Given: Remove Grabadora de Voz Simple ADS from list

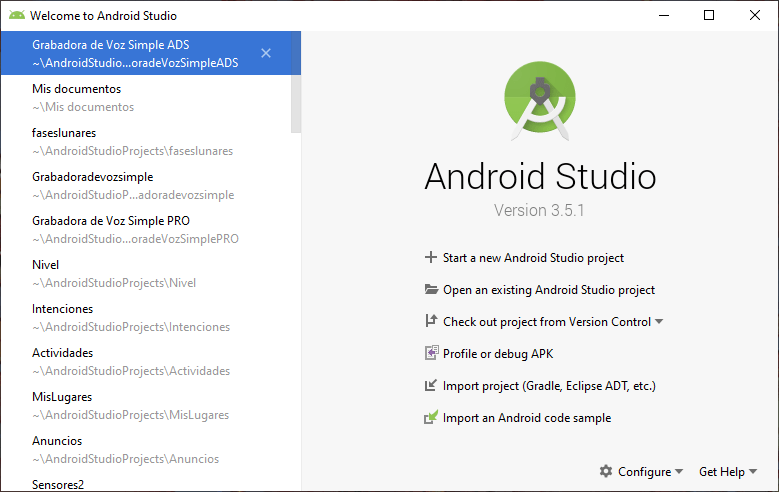Looking at the screenshot, I should (x=266, y=53).
